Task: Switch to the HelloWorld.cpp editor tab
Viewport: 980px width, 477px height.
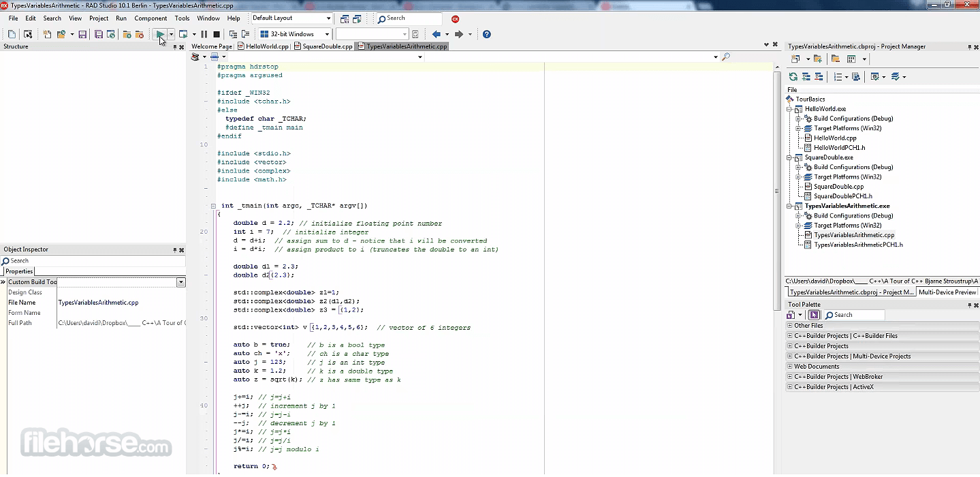Action: click(264, 46)
